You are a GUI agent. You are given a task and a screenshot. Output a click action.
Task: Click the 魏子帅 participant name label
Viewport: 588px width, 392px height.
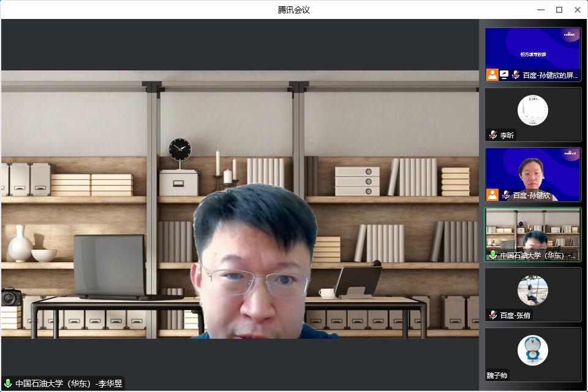pyautogui.click(x=497, y=375)
